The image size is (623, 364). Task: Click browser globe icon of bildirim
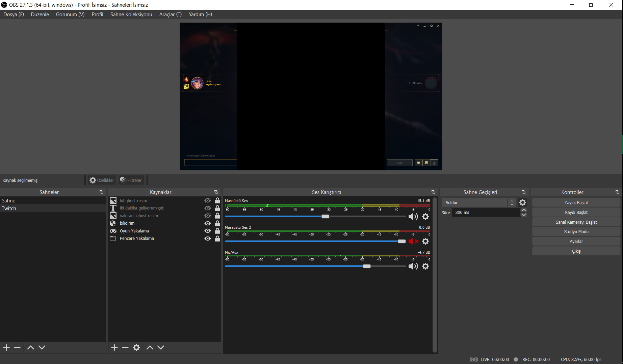113,223
